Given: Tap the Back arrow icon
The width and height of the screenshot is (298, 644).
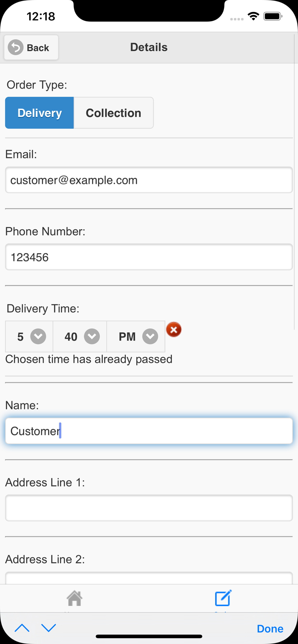Looking at the screenshot, I should (x=16, y=48).
